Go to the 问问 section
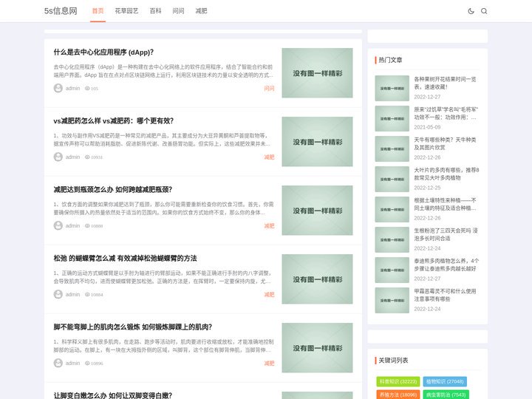 click(178, 11)
